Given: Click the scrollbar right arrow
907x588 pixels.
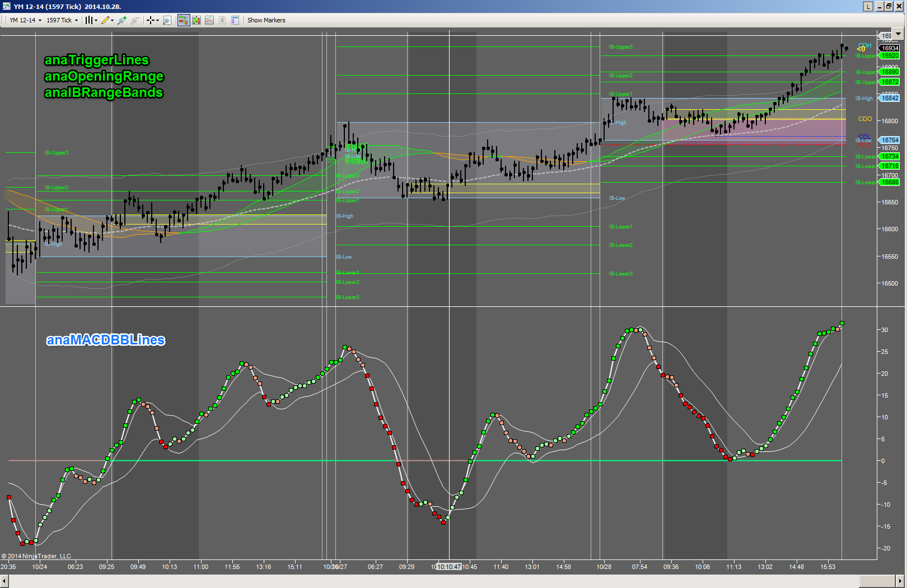Looking at the screenshot, I should 901,580.
